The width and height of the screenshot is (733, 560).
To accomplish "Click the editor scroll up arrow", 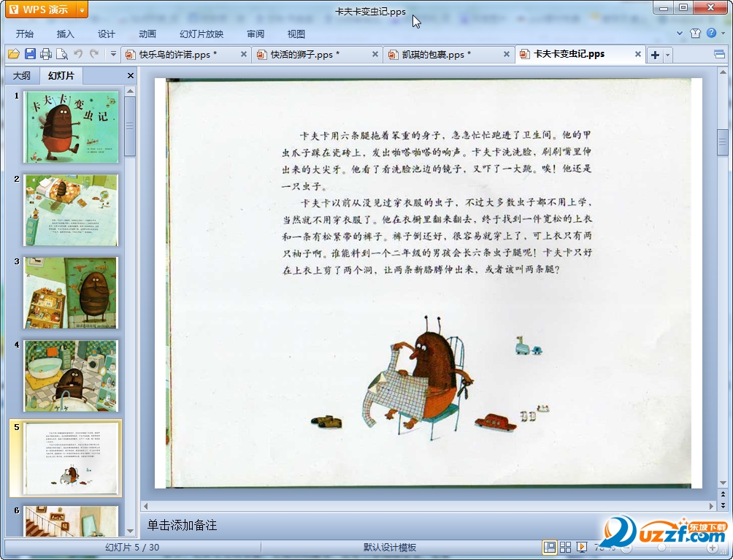I will pos(723,72).
